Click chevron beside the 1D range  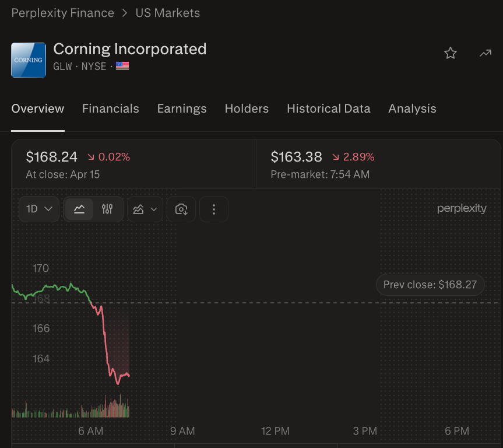click(x=48, y=209)
